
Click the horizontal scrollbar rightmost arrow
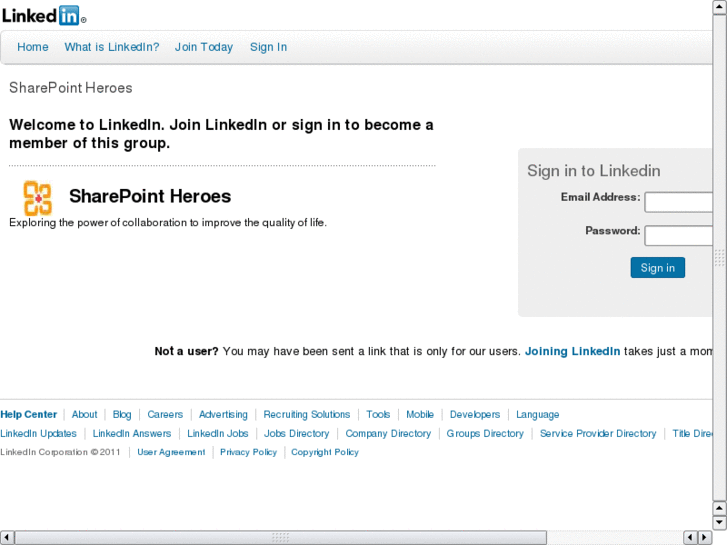pyautogui.click(x=705, y=537)
